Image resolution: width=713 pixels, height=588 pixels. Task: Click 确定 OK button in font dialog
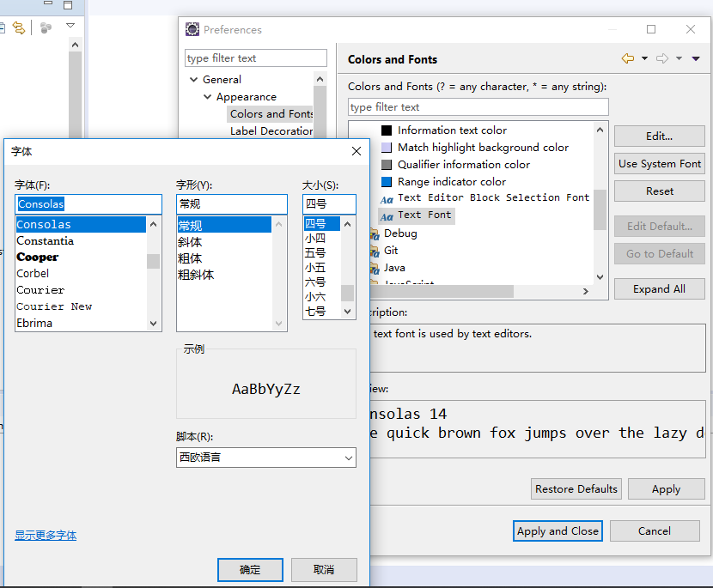coord(250,570)
